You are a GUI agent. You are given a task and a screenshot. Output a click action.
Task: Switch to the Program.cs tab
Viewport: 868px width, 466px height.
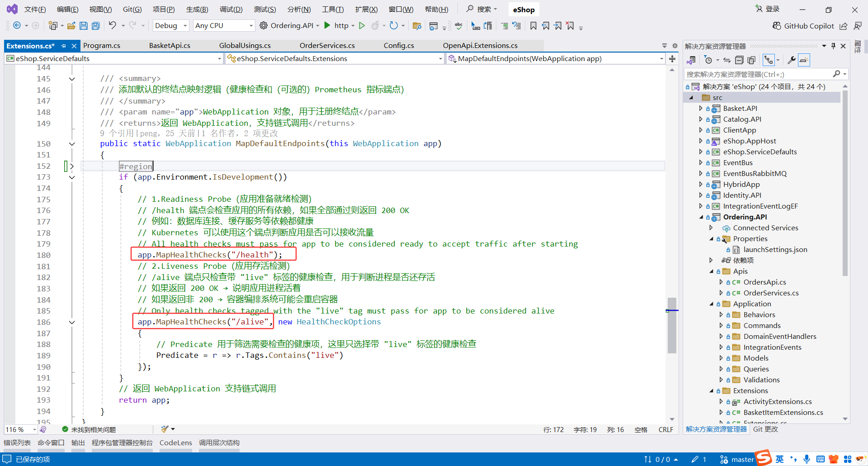click(x=102, y=45)
